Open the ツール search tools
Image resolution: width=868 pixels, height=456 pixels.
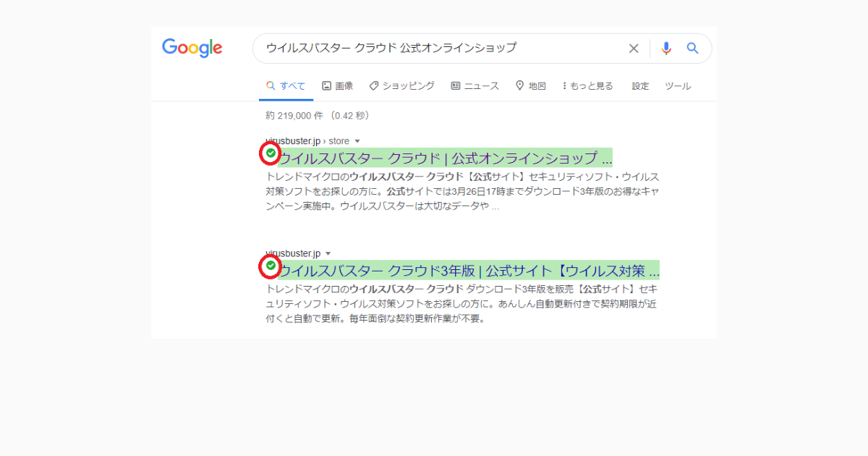point(678,85)
